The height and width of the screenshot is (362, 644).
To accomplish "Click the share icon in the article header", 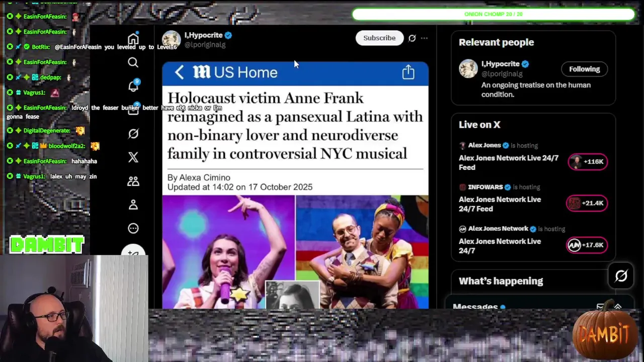I will point(408,72).
